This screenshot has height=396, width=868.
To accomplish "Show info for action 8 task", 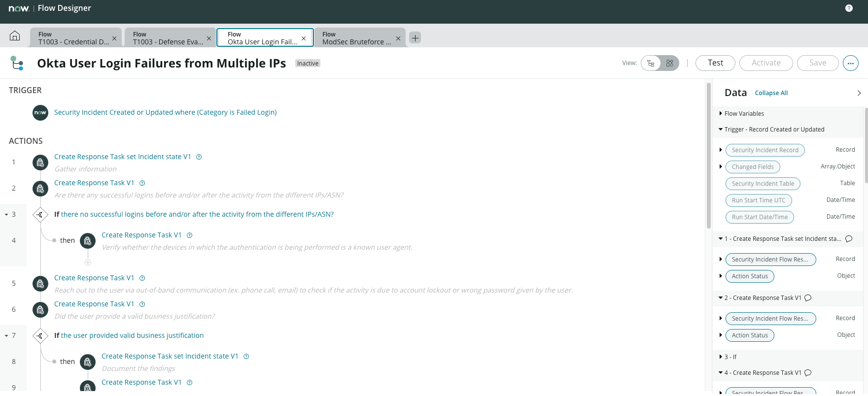I will click(246, 357).
